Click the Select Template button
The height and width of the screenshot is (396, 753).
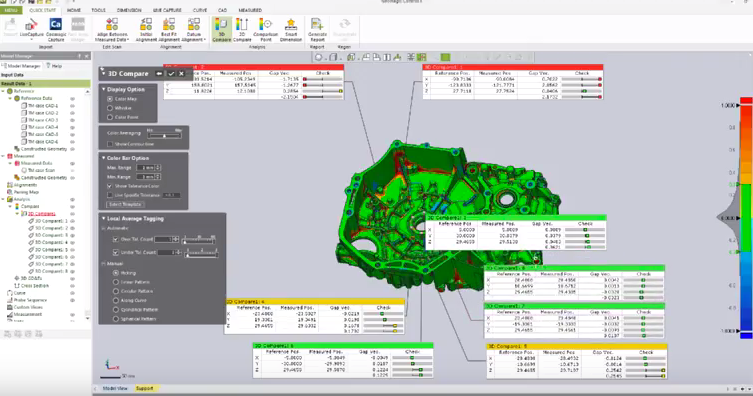coord(125,204)
